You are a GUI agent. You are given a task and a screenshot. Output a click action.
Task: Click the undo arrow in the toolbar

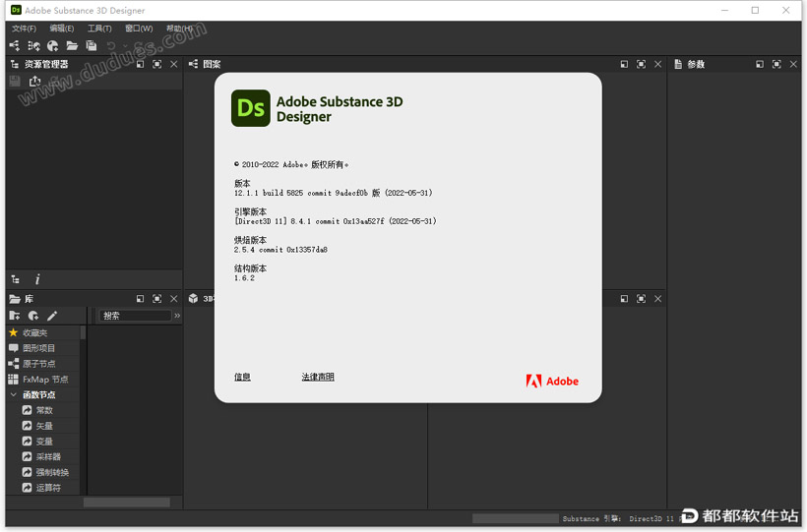[111, 46]
